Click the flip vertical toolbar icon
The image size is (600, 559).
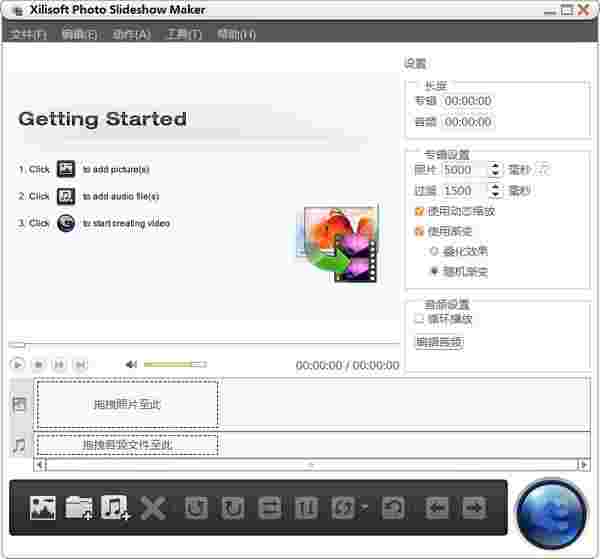click(306, 508)
